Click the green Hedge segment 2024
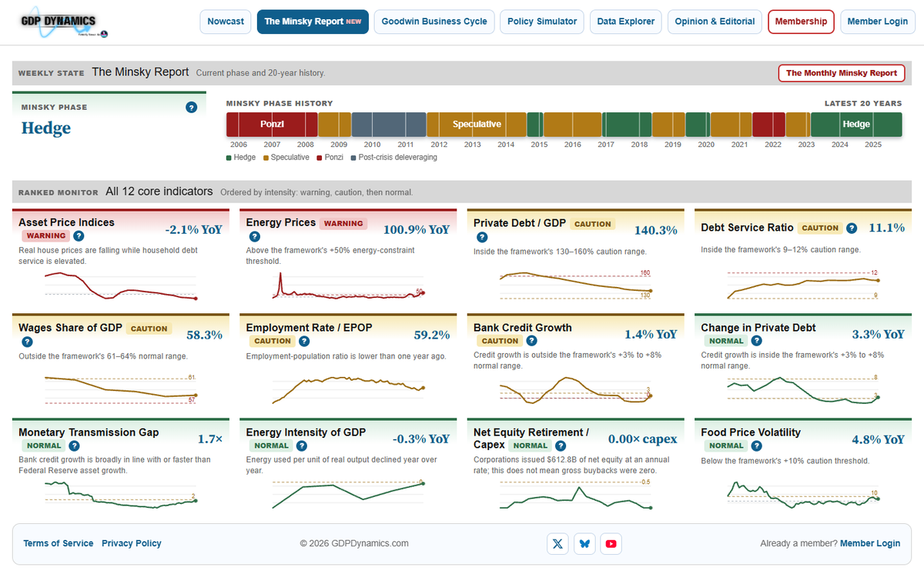The image size is (924, 574). [x=856, y=124]
